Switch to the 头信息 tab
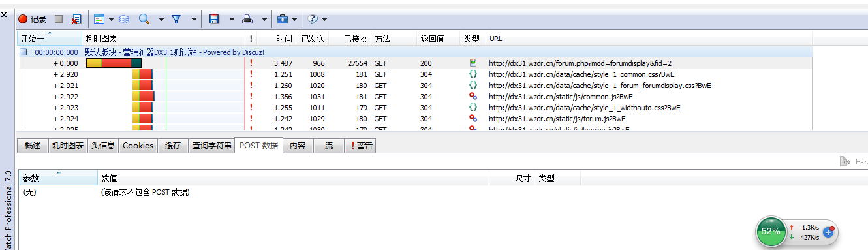This screenshot has width=868, height=250. 103,146
